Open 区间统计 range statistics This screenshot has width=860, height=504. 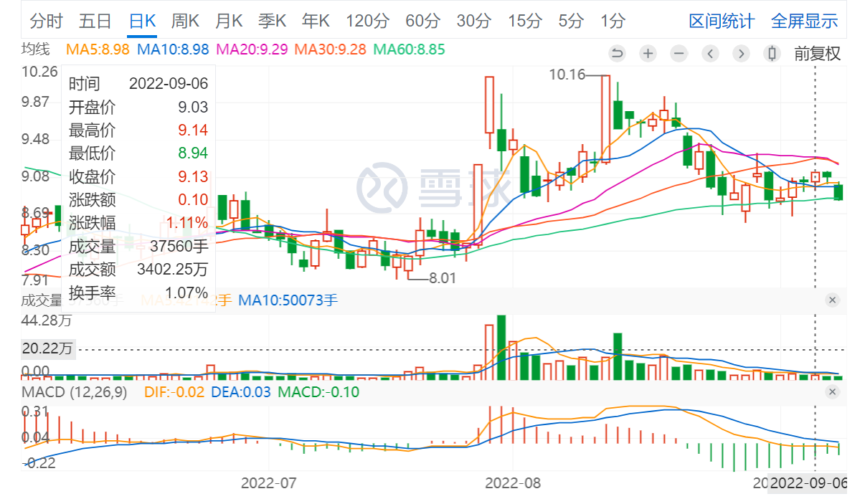(721, 21)
